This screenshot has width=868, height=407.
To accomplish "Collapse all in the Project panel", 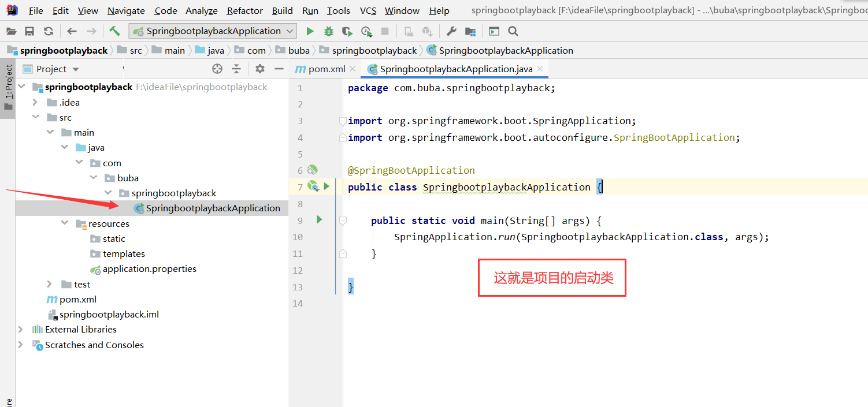I will coord(236,69).
